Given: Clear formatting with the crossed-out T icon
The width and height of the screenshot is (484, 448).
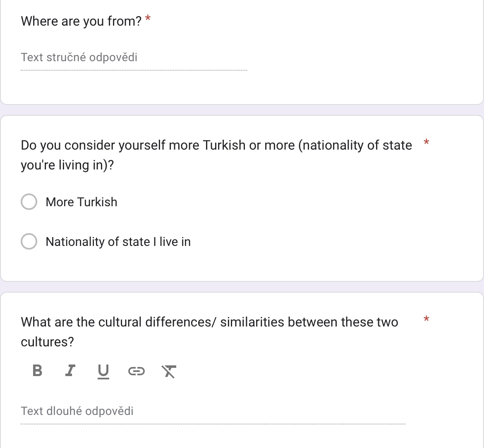Looking at the screenshot, I should tap(169, 371).
